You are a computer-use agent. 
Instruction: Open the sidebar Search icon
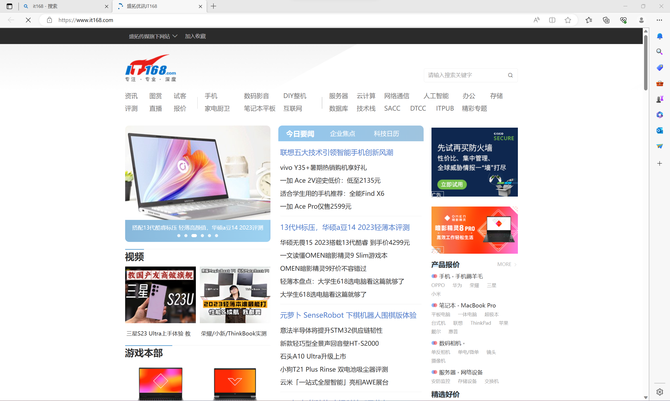click(x=660, y=52)
